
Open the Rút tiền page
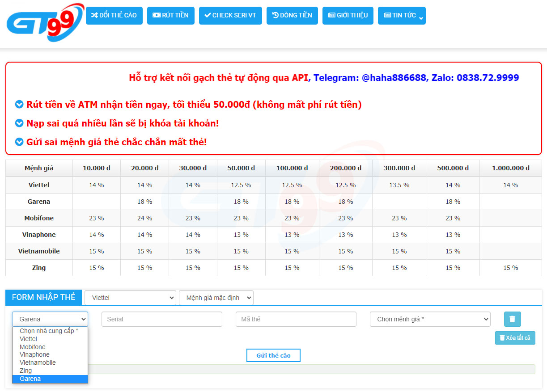click(171, 16)
